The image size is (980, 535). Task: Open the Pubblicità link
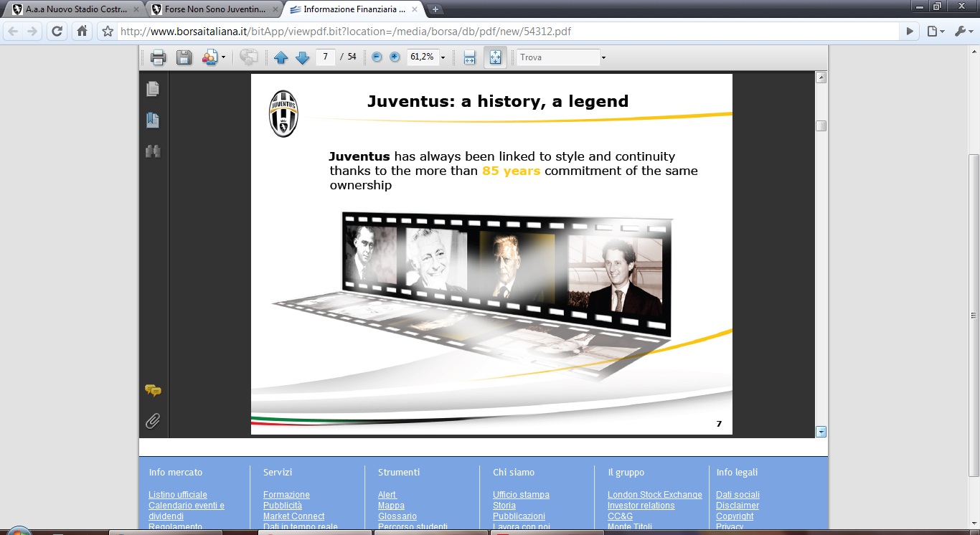pyautogui.click(x=283, y=506)
